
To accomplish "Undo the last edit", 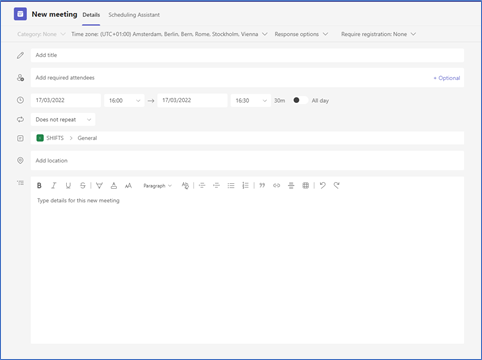I will coord(322,186).
